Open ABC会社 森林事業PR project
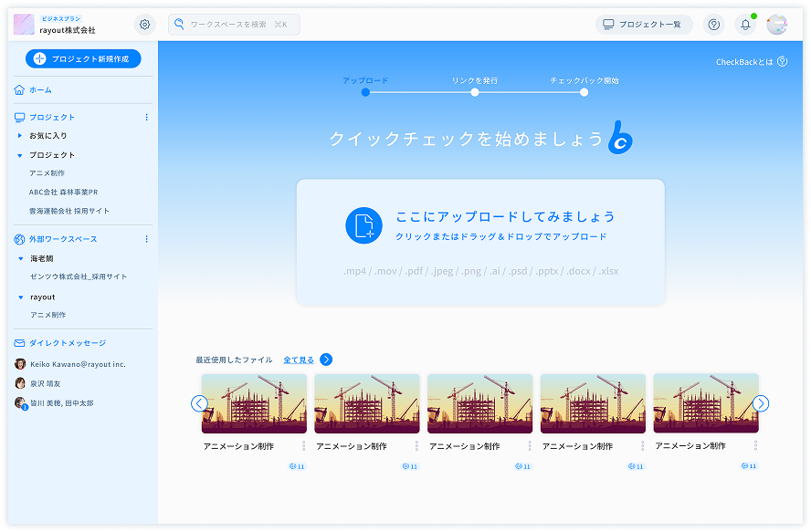This screenshot has width=811, height=532. [x=63, y=192]
